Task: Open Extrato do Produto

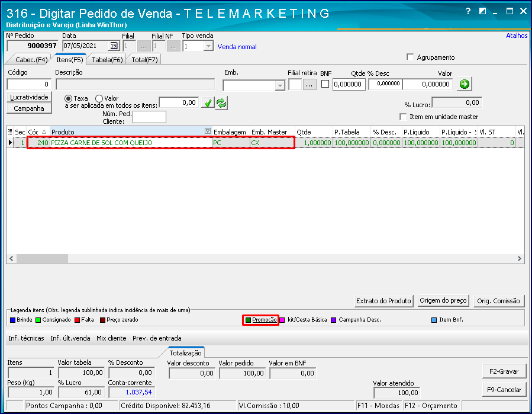Action: point(383,300)
